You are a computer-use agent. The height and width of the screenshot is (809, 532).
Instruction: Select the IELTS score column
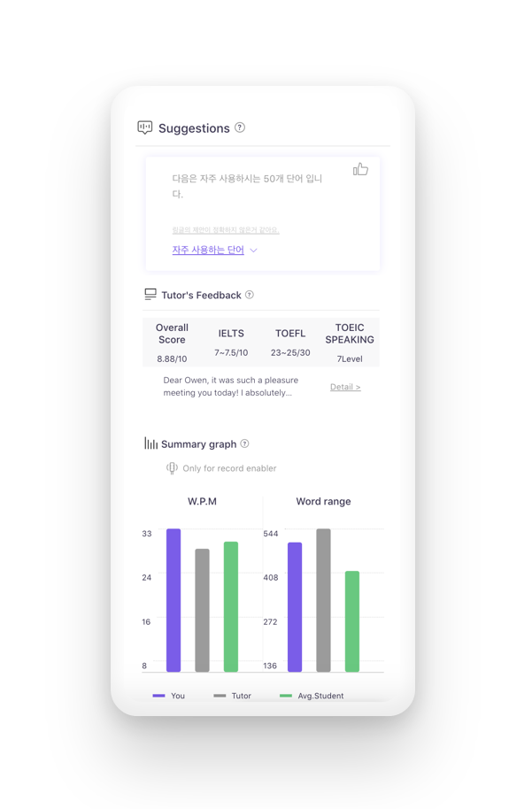tap(231, 343)
